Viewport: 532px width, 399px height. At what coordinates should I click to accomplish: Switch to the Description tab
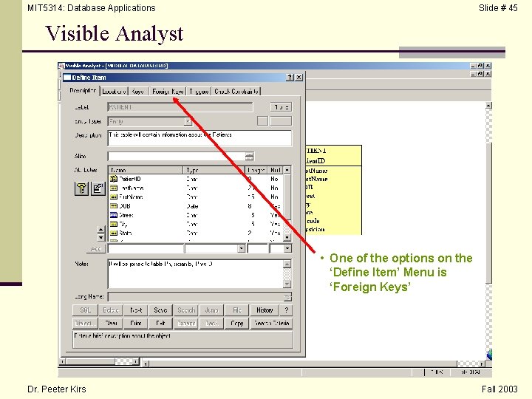(x=83, y=91)
